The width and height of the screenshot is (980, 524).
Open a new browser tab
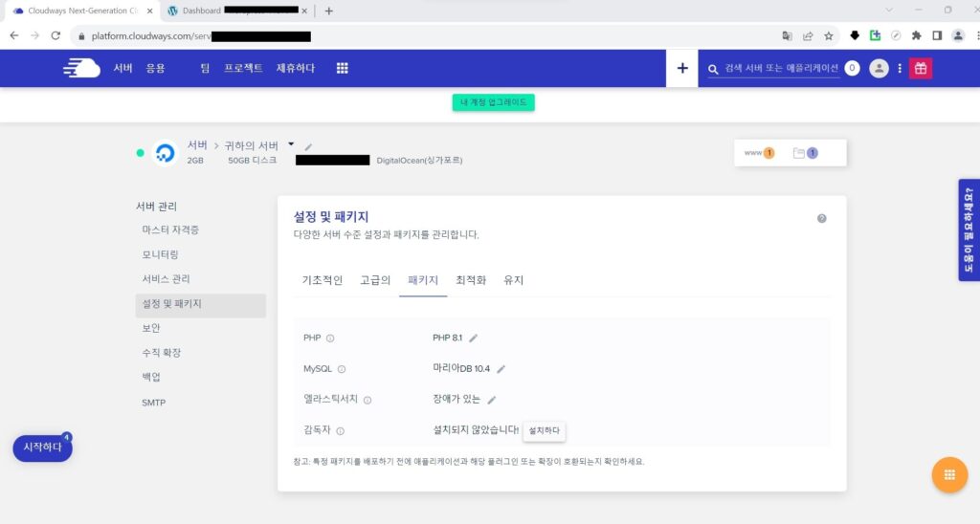pyautogui.click(x=329, y=11)
